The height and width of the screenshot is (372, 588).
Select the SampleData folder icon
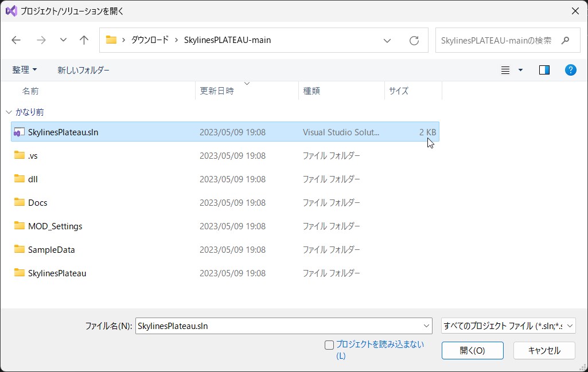point(20,249)
